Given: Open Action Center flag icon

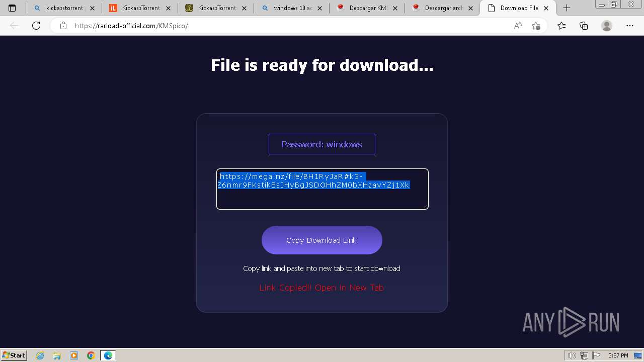Looking at the screenshot, I should [596, 355].
